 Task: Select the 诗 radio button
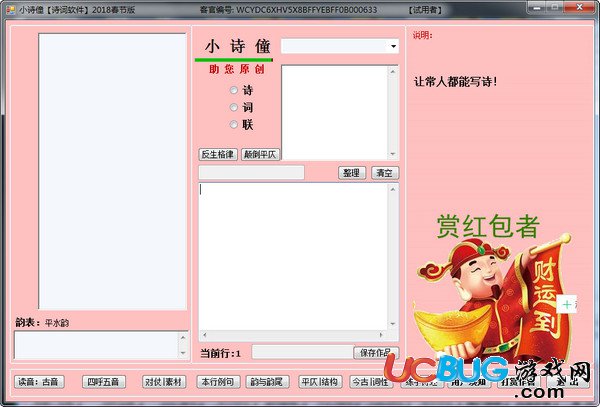tap(233, 90)
